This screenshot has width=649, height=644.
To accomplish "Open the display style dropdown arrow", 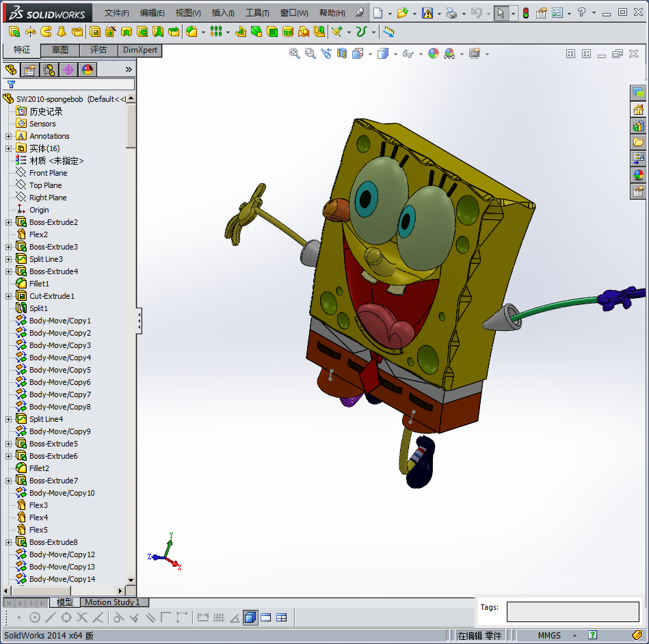I will pos(395,54).
